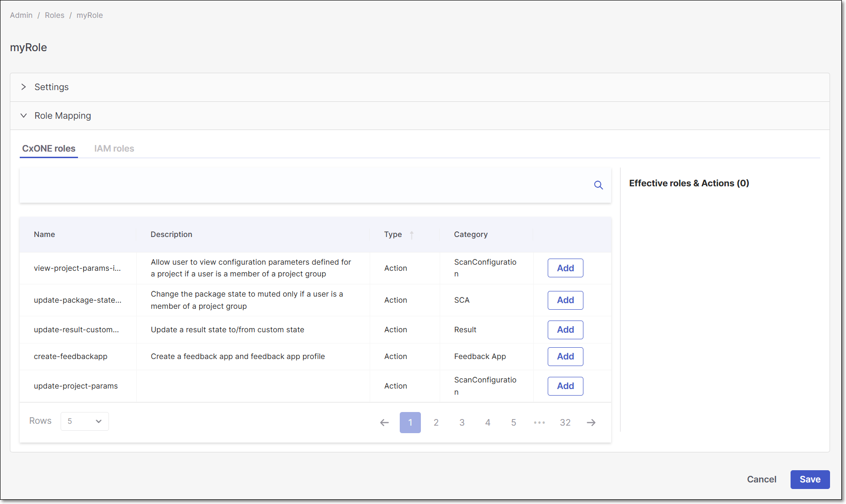This screenshot has width=846, height=504.
Task: Add the create-feedbackapp role
Action: coord(566,357)
